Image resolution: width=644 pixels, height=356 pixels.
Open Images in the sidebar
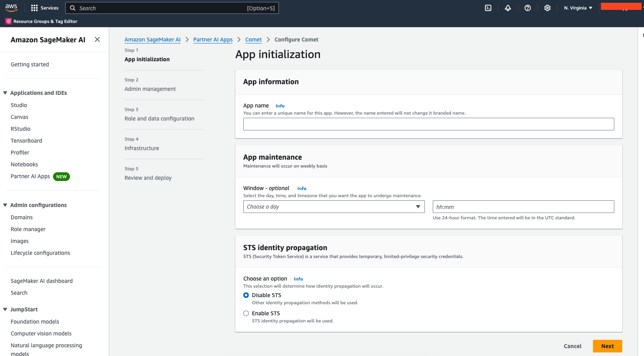[x=20, y=241]
